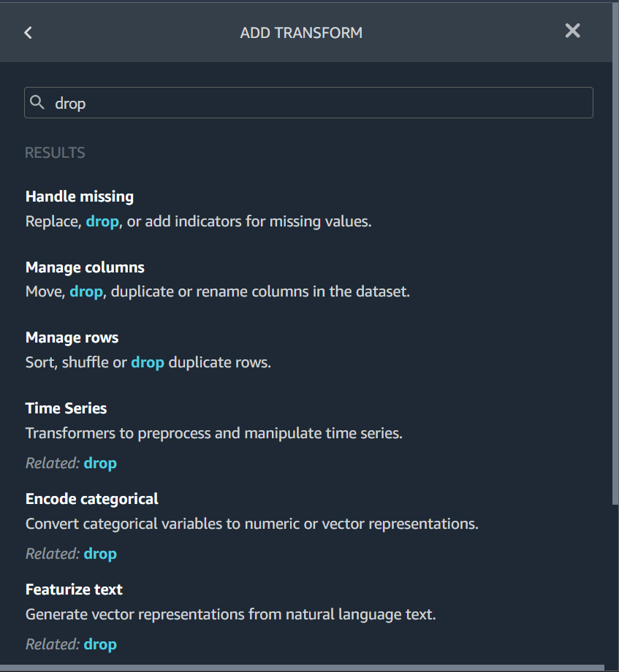Click the X to close Add Transform

(572, 31)
